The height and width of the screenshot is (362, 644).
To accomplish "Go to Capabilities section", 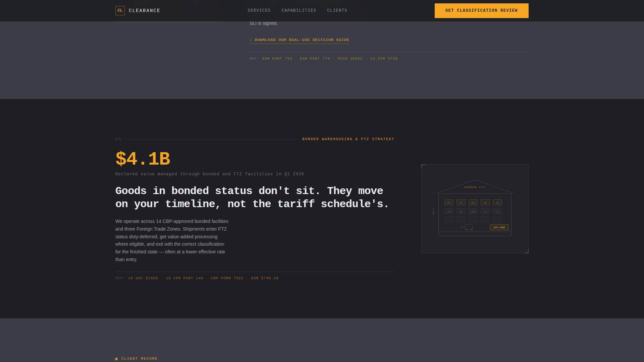I will click(x=299, y=10).
